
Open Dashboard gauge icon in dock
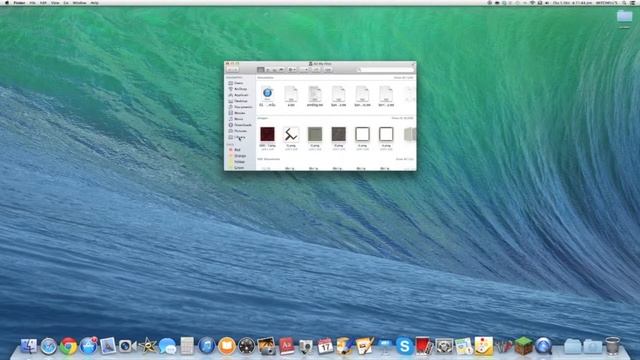(x=247, y=347)
